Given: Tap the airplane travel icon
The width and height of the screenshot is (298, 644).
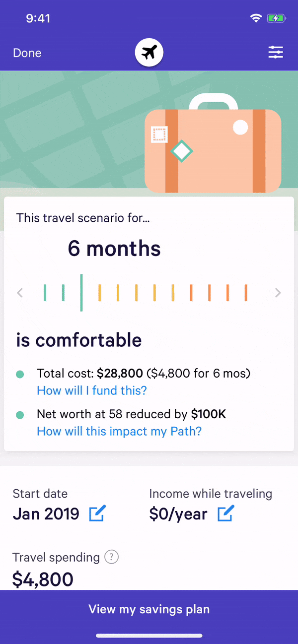Looking at the screenshot, I should pos(149,53).
